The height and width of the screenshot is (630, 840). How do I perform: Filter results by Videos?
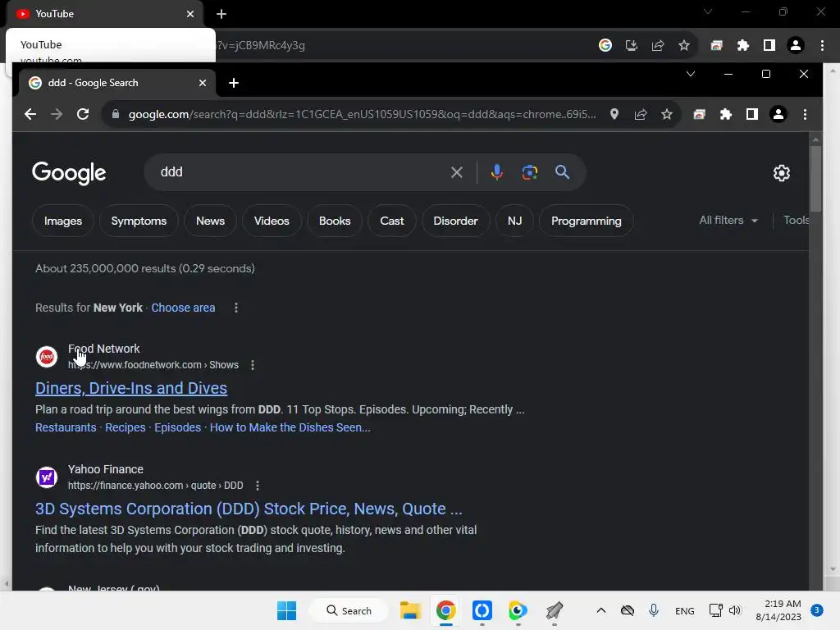tap(272, 221)
